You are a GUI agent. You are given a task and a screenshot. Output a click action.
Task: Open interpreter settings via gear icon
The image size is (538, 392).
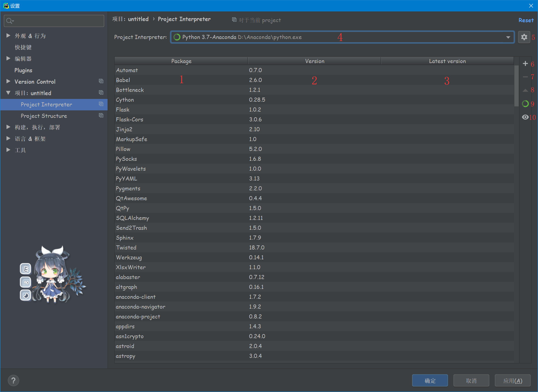[x=524, y=37]
